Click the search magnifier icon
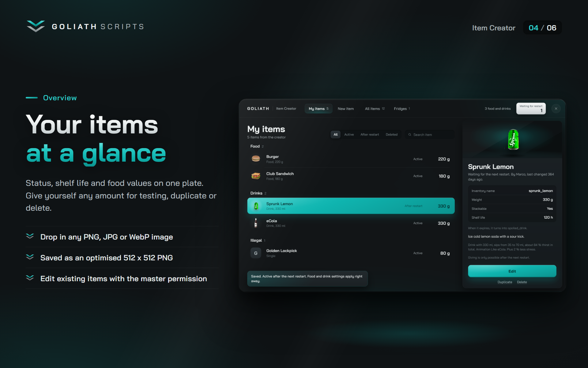 tap(410, 135)
